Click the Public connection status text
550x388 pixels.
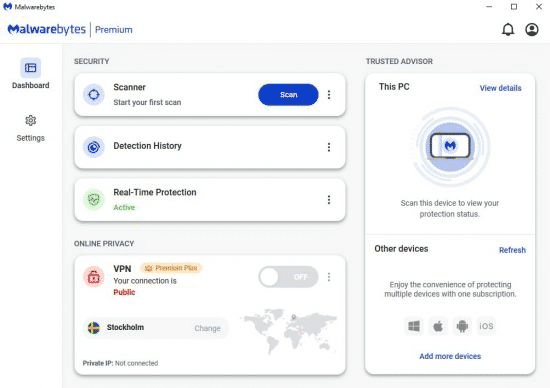point(124,292)
